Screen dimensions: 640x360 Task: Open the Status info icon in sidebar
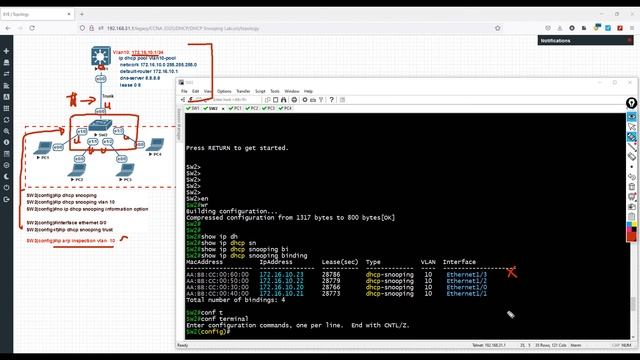pos(6,142)
